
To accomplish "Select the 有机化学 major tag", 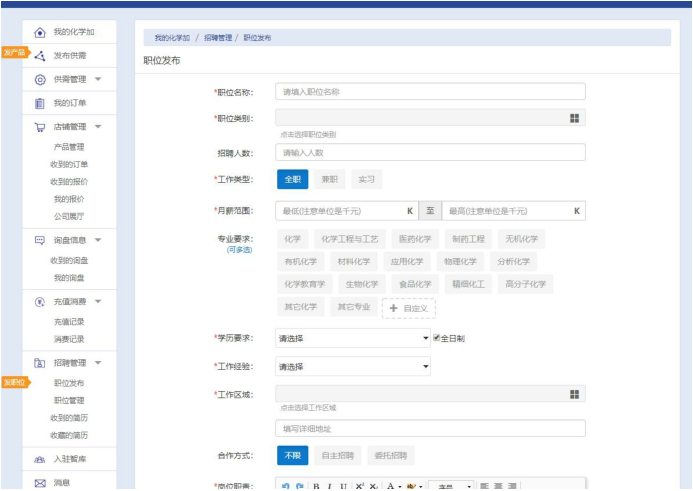I will click(x=301, y=262).
